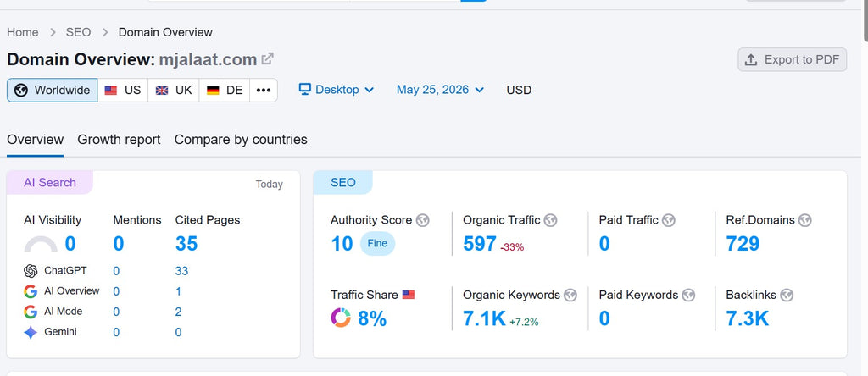This screenshot has width=868, height=376.
Task: Click the globe icon next to Backlinks
Action: tap(787, 296)
